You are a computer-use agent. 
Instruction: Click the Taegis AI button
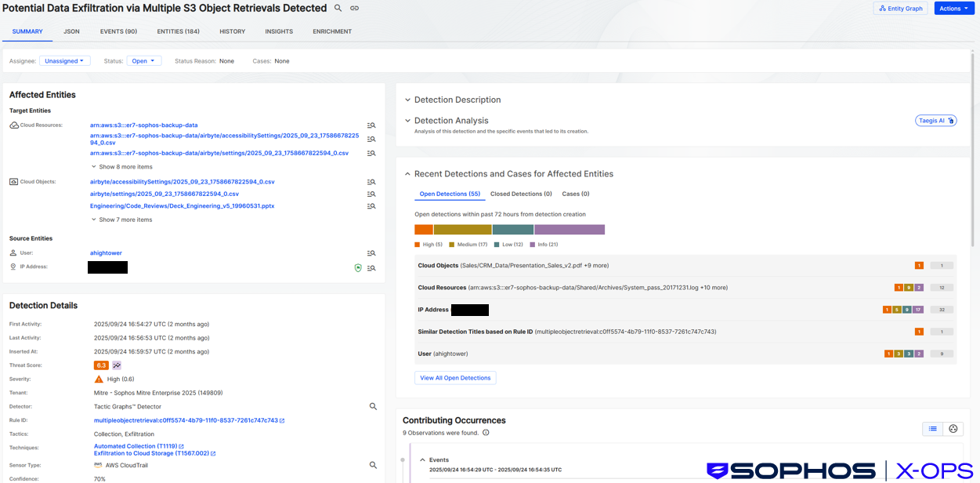[x=937, y=120]
